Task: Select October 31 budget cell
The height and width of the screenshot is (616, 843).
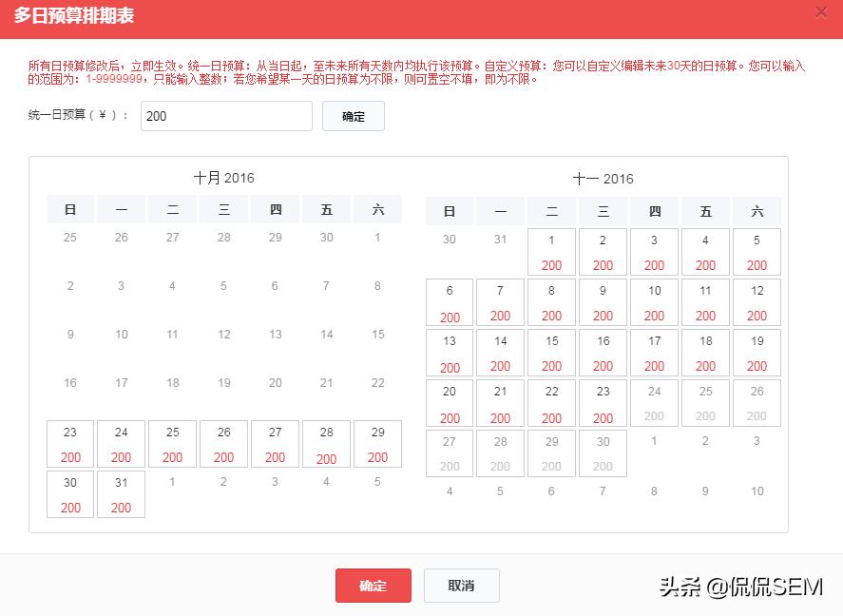Action: tap(121, 493)
